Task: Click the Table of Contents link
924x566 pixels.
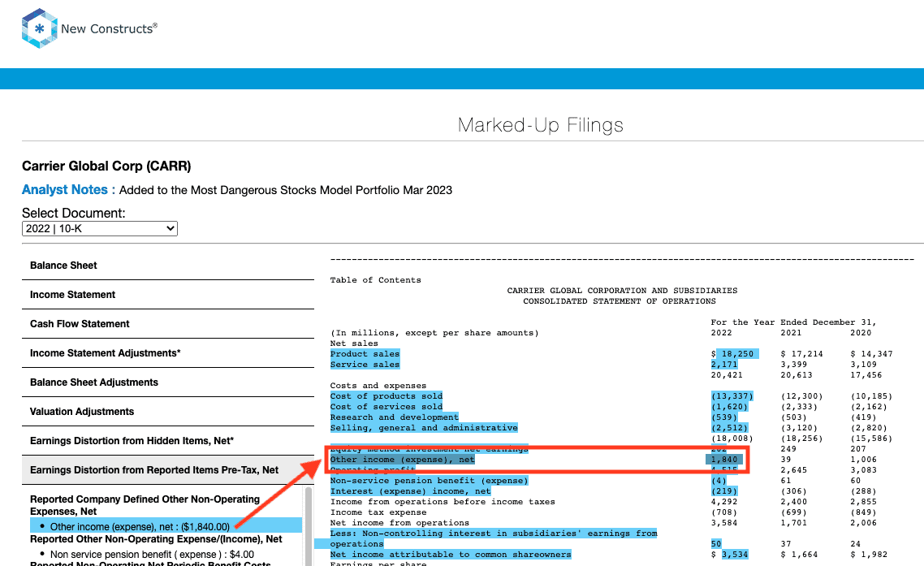Action: tap(375, 280)
